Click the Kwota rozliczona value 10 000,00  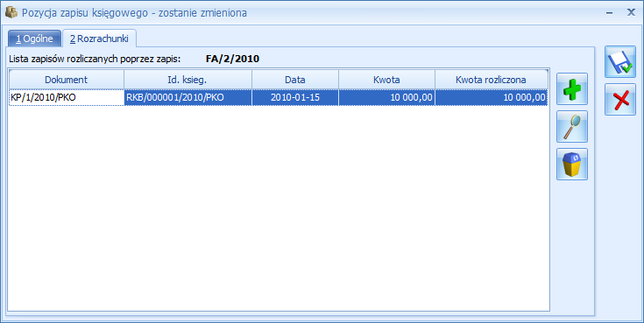click(492, 98)
